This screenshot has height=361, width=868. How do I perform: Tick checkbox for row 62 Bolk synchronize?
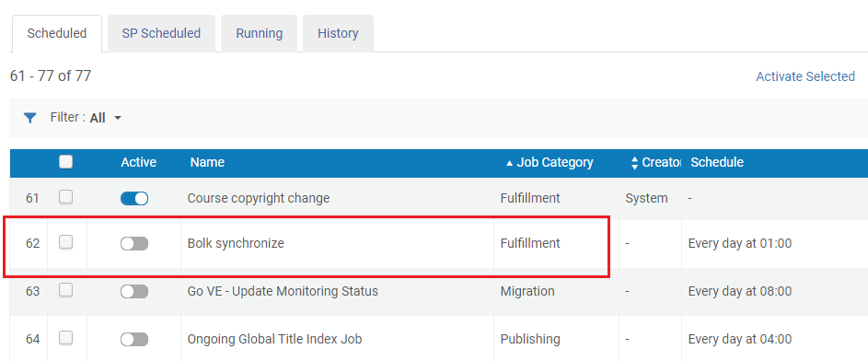(x=66, y=242)
